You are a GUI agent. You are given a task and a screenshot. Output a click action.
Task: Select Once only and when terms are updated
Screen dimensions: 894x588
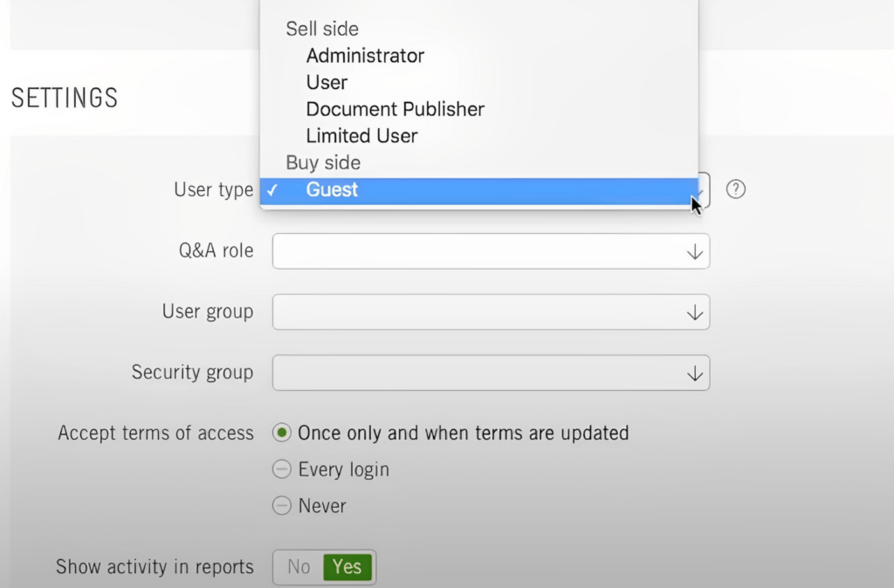click(281, 433)
